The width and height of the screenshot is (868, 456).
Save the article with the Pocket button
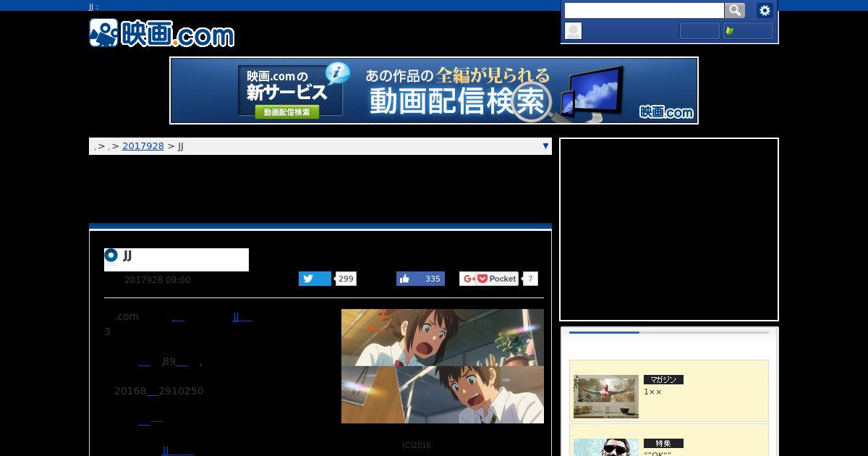[497, 279]
